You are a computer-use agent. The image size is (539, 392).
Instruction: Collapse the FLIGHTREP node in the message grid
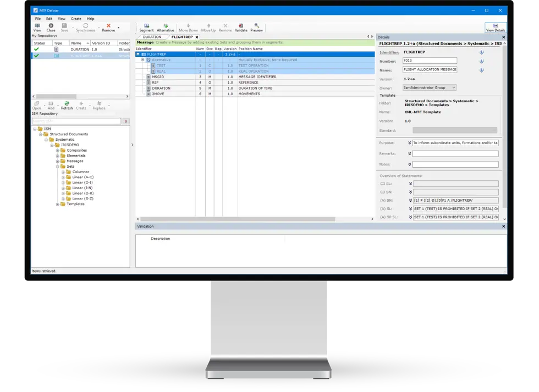pyautogui.click(x=138, y=54)
